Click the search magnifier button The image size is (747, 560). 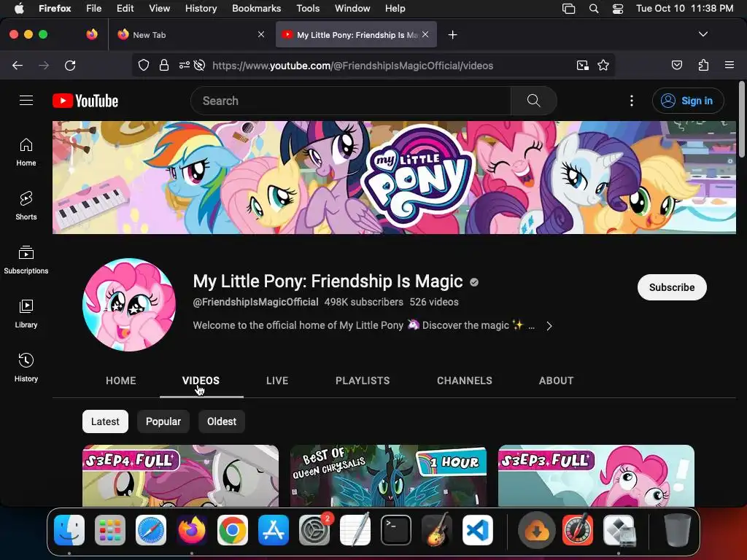pos(533,101)
